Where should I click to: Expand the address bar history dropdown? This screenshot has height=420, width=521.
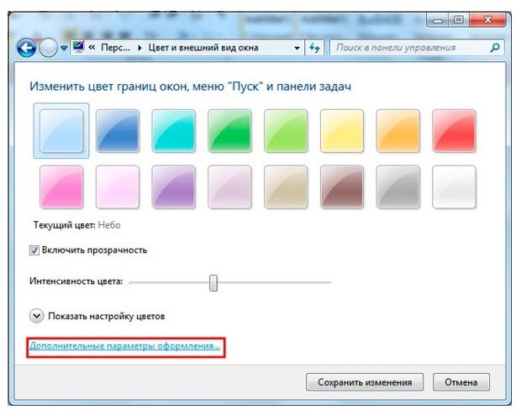pos(297,49)
